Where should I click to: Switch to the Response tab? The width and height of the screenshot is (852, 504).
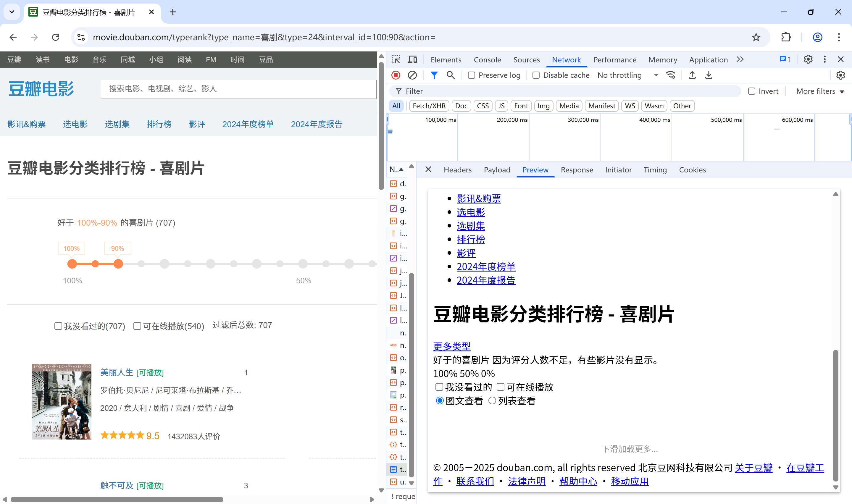click(577, 170)
